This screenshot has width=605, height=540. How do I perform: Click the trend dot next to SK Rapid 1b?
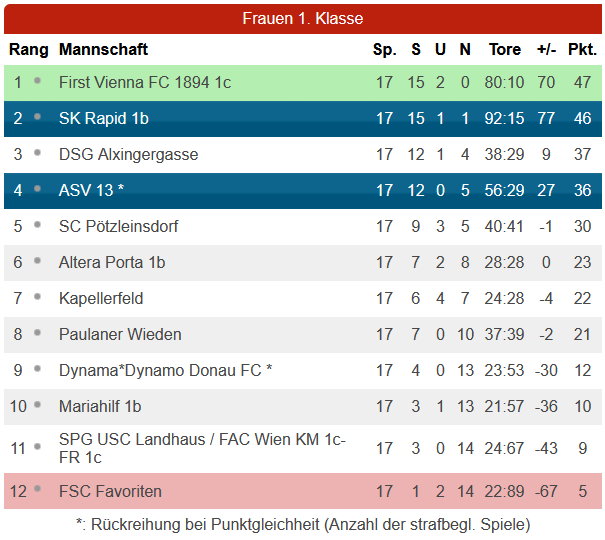click(x=37, y=116)
